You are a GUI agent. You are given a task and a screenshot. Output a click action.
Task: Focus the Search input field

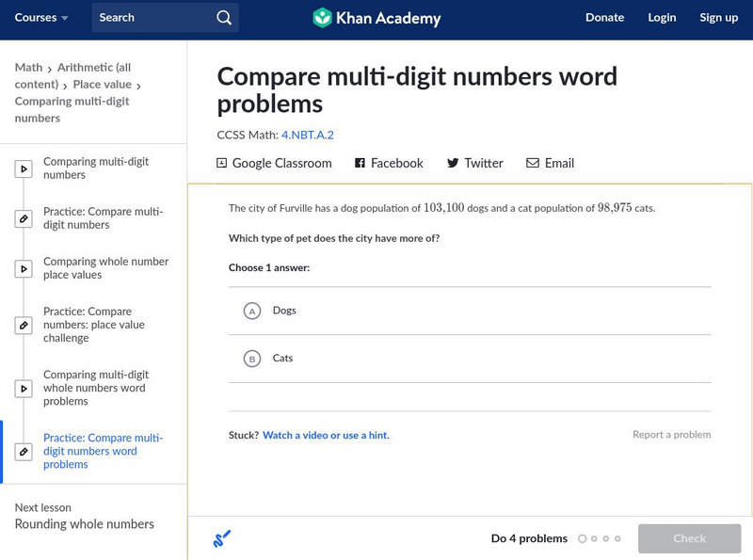tap(151, 18)
